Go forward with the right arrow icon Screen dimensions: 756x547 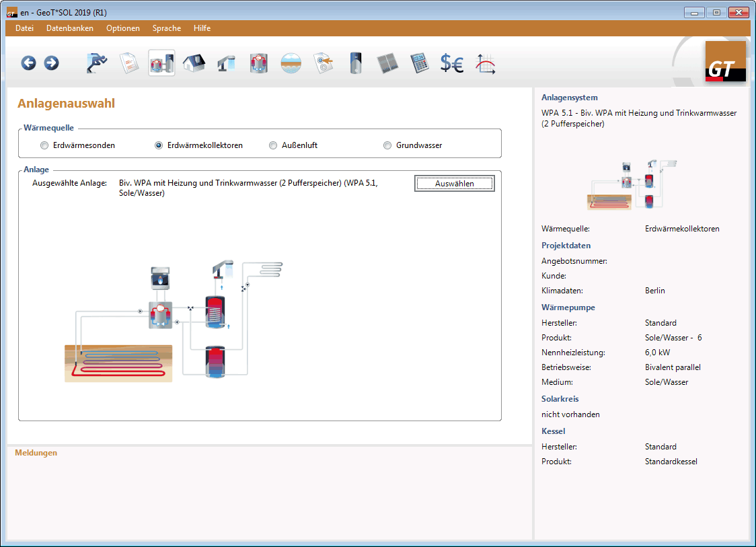[x=51, y=63]
